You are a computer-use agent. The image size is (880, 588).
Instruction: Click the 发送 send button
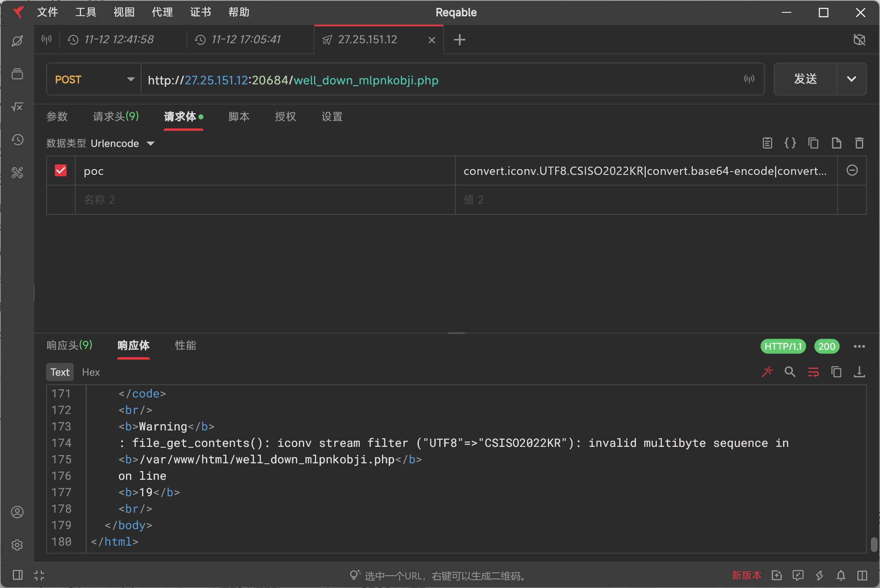pyautogui.click(x=805, y=79)
